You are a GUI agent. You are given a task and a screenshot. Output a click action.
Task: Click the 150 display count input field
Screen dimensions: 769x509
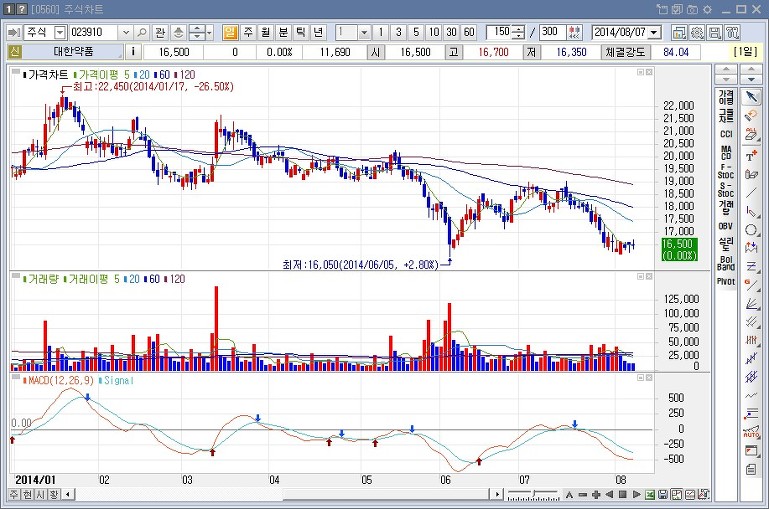[499, 32]
